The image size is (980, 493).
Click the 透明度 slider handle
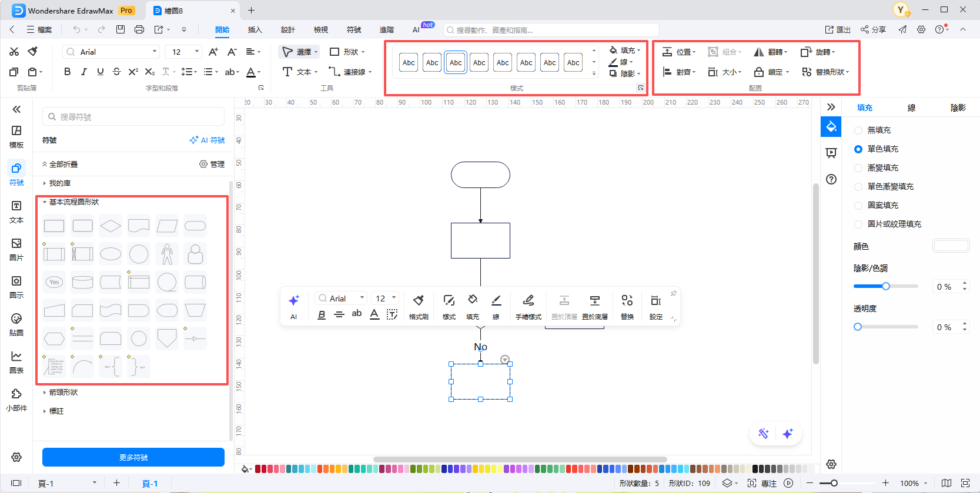[x=858, y=327]
